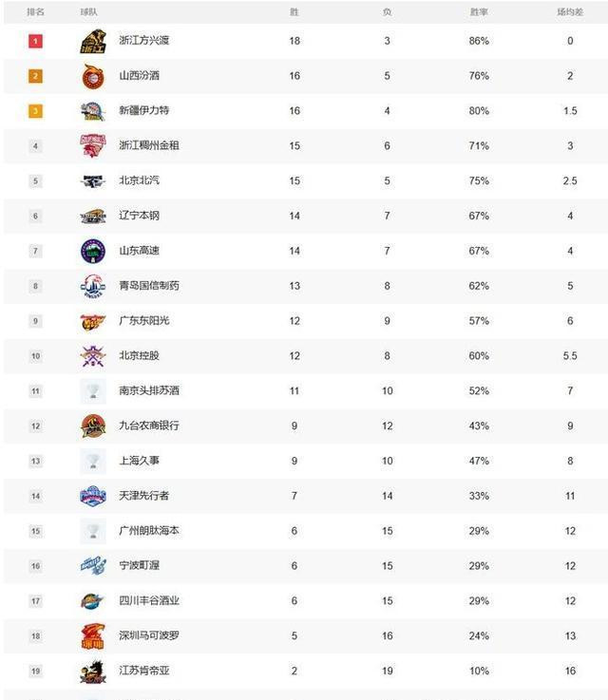608x700 pixels.
Task: Click the 山西汾酒 team logo
Action: coord(93,76)
